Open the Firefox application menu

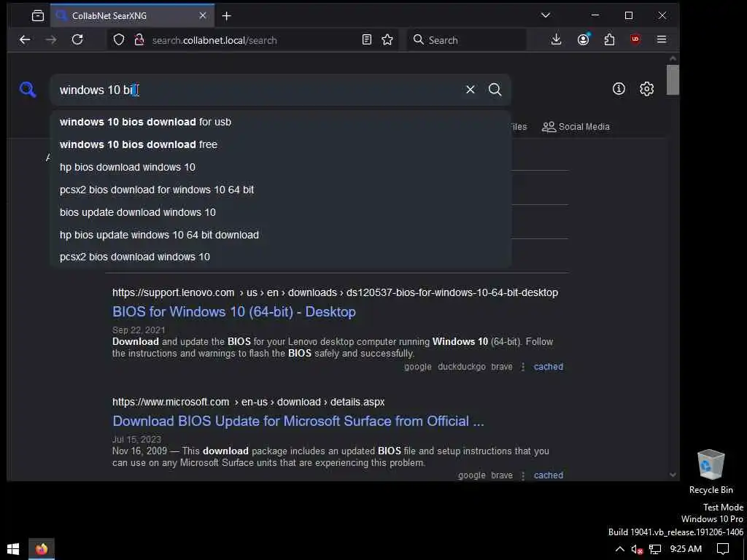(662, 39)
